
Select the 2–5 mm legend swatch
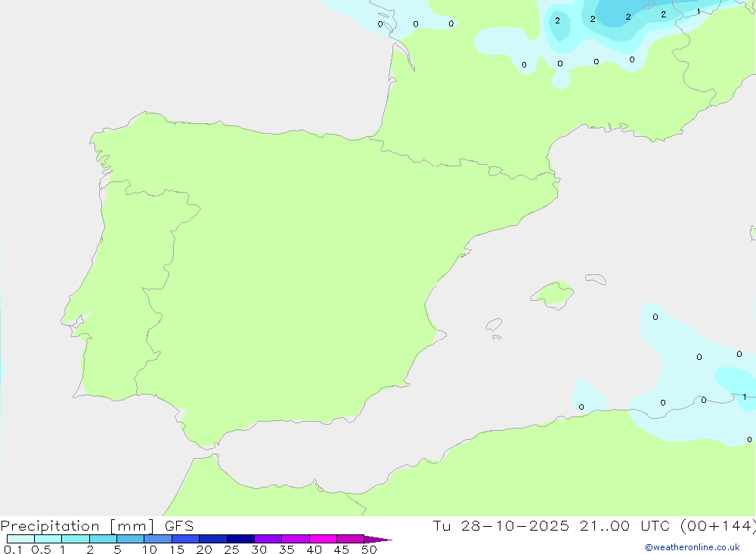coord(103,539)
